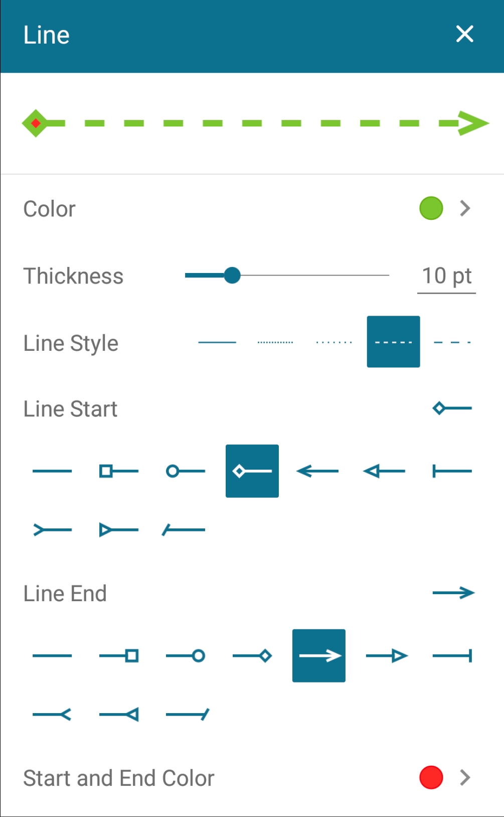Select the circle line start marker
The height and width of the screenshot is (817, 504).
184,471
